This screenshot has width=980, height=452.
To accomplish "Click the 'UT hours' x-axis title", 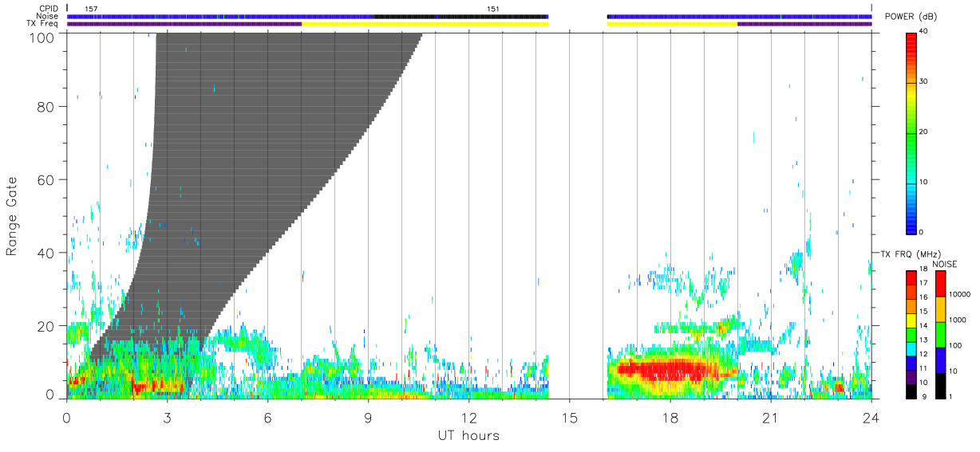I will pyautogui.click(x=468, y=436).
